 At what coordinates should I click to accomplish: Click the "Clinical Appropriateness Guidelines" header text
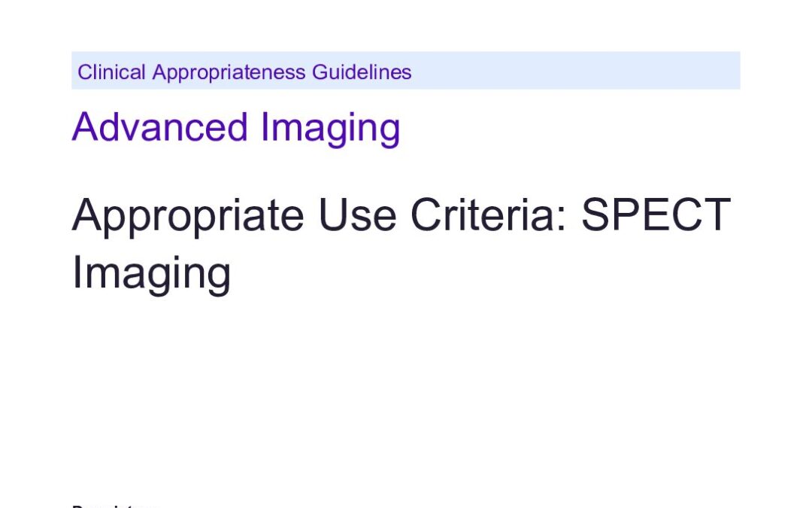pos(244,72)
